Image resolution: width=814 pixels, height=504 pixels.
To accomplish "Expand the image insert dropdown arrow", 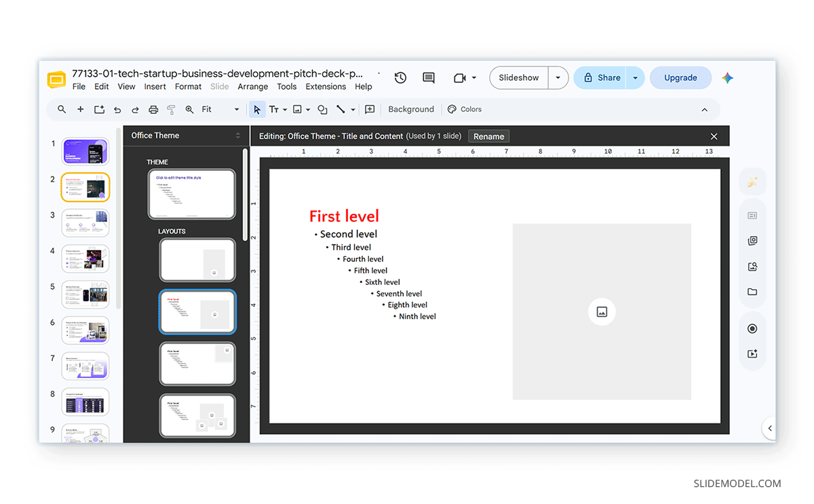I will pyautogui.click(x=308, y=109).
